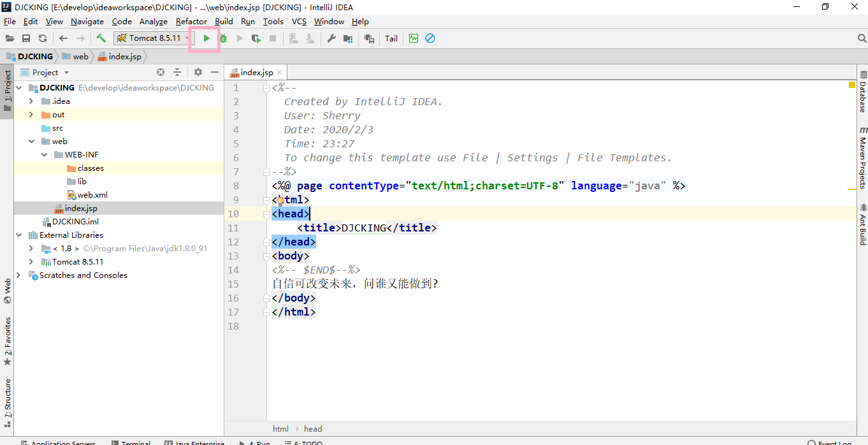Open Project panel gear settings
Viewport: 868px width, 445px height.
(x=198, y=72)
